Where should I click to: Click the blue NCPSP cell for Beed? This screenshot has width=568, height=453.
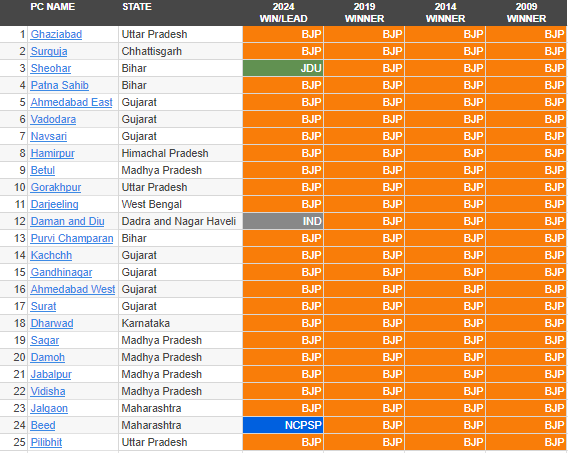(x=283, y=425)
